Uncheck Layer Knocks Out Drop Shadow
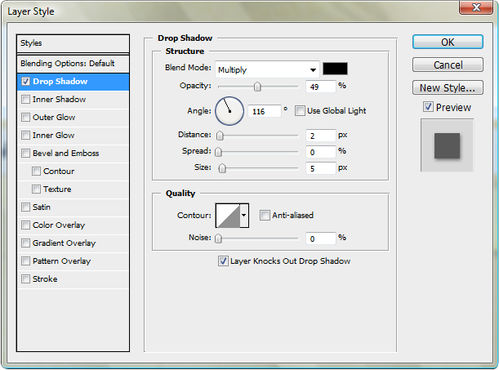The height and width of the screenshot is (370, 499). (x=223, y=261)
